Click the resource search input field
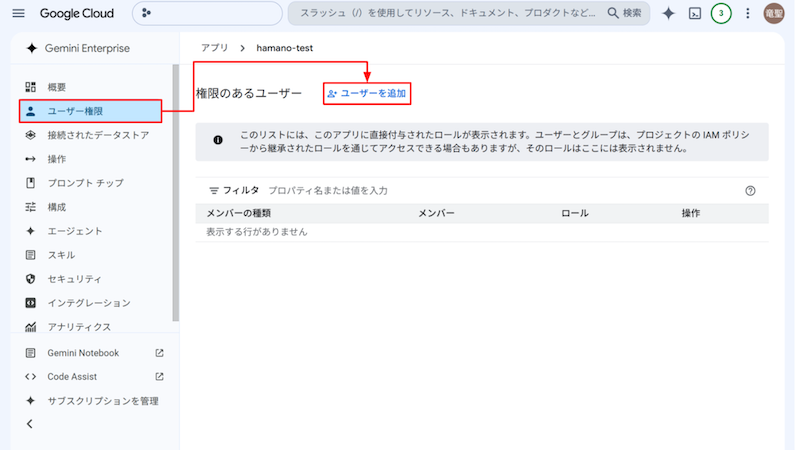Viewport: 804px width, 450px height. coord(447,13)
